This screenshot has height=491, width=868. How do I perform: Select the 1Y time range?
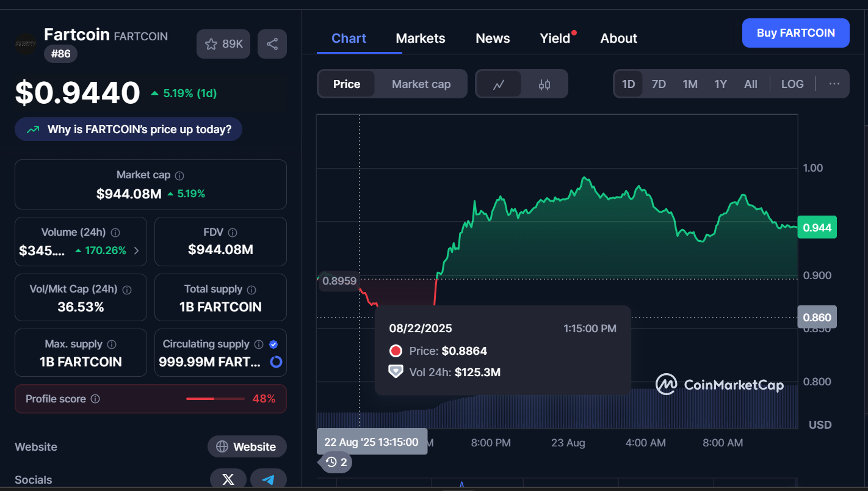pos(721,84)
